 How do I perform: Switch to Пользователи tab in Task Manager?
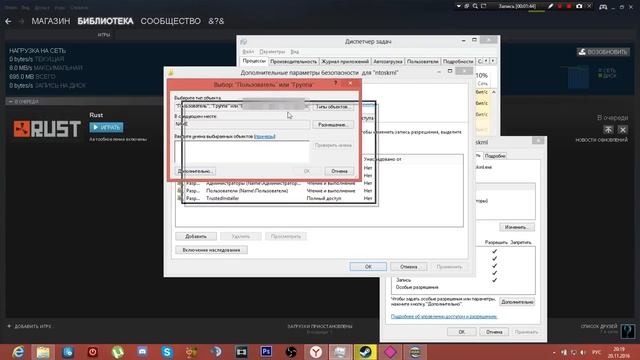(422, 61)
